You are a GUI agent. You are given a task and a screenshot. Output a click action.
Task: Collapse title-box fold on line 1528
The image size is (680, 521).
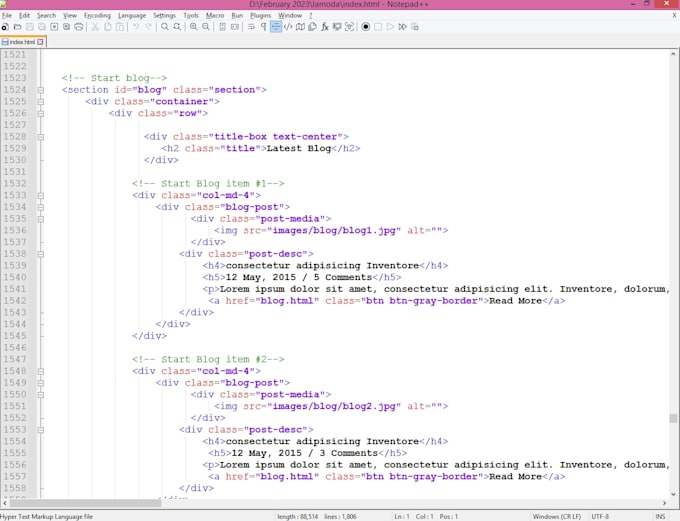(x=40, y=137)
